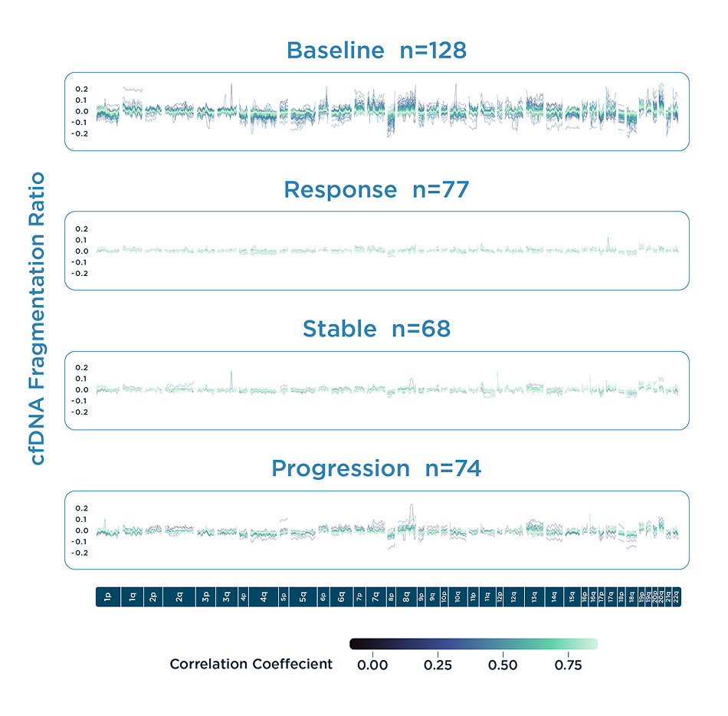Screen dimensions: 728x716
Task: Click the 1q chromosome arm label
Action: (133, 597)
